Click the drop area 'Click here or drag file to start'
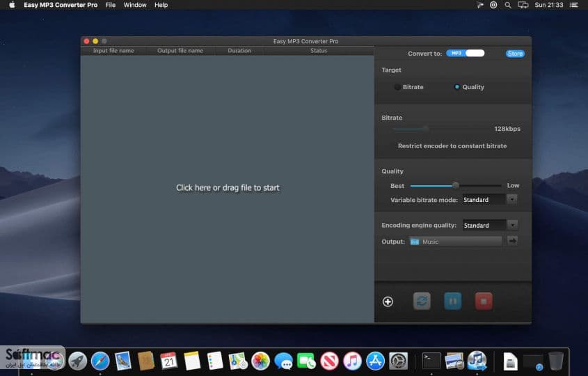This screenshot has width=588, height=376. tap(228, 187)
